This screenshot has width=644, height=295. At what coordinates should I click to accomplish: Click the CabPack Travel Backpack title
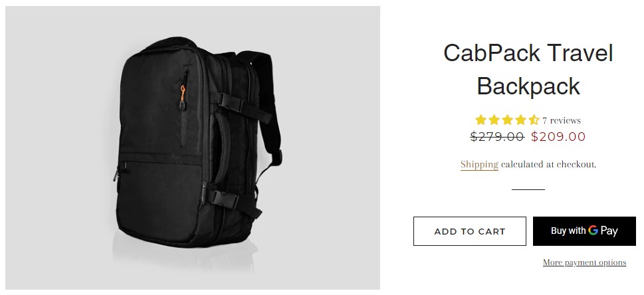click(x=528, y=70)
